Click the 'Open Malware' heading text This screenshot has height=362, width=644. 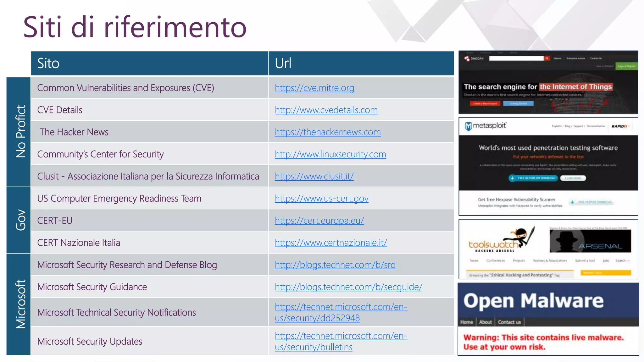(534, 301)
